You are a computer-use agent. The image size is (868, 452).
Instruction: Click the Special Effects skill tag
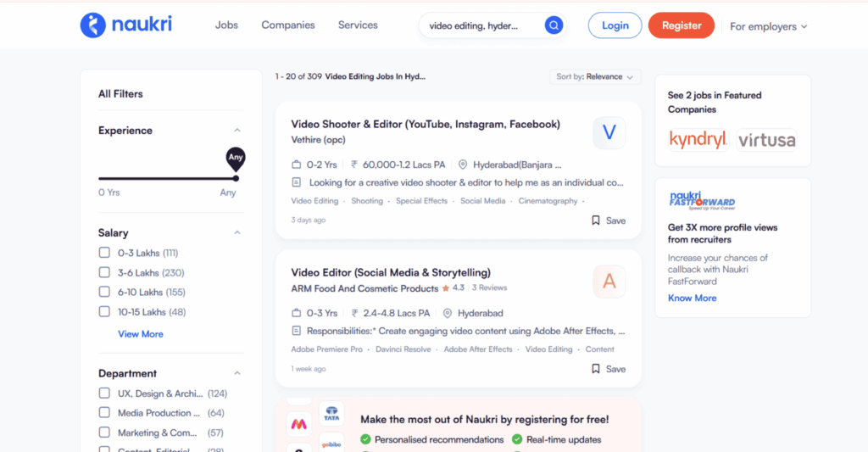tap(421, 201)
